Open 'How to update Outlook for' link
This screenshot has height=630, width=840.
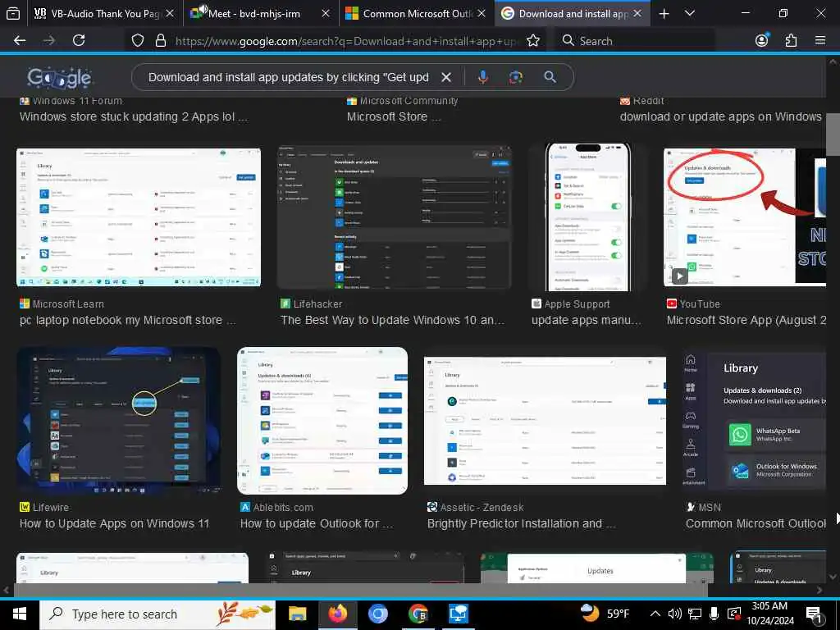click(316, 523)
